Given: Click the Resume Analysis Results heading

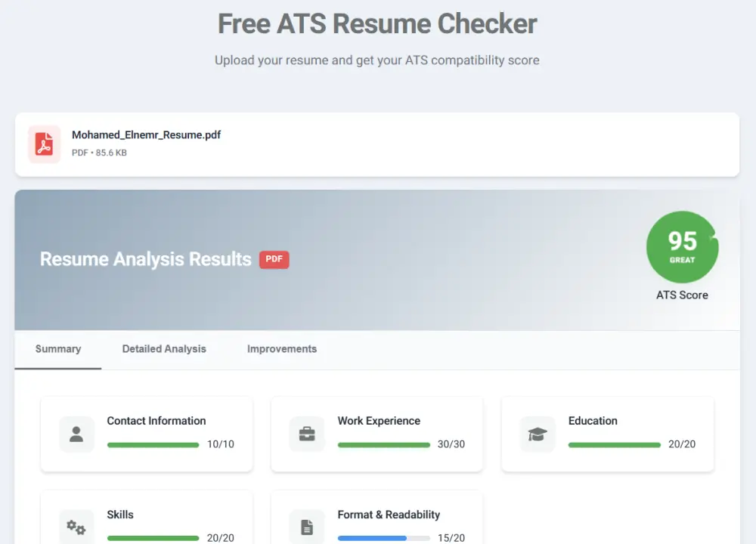Looking at the screenshot, I should point(144,259).
